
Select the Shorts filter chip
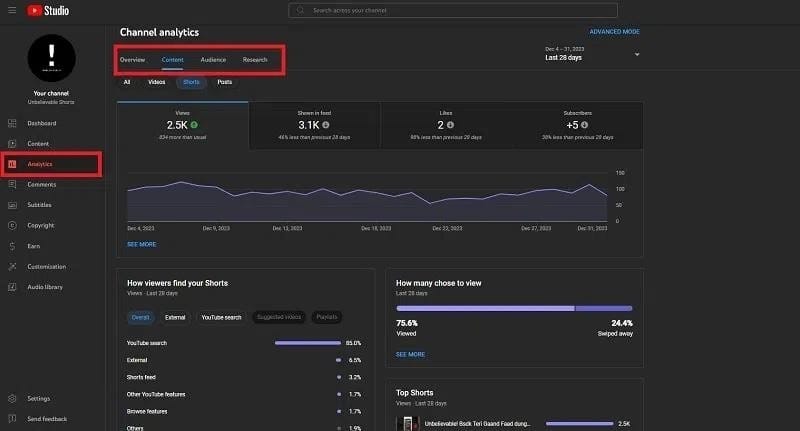191,82
